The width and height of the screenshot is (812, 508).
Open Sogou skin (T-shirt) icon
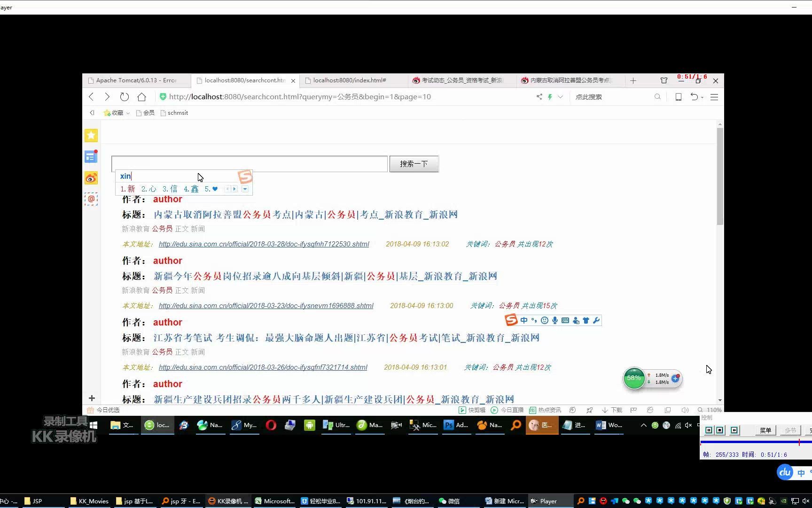point(586,320)
